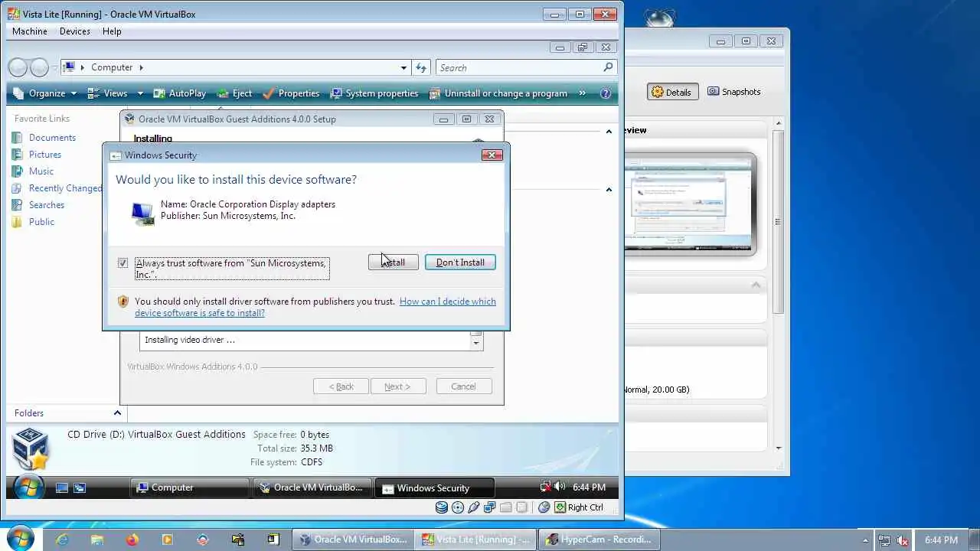Click the VirtualBox optical disk status icon
The image size is (980, 551).
[x=458, y=507]
